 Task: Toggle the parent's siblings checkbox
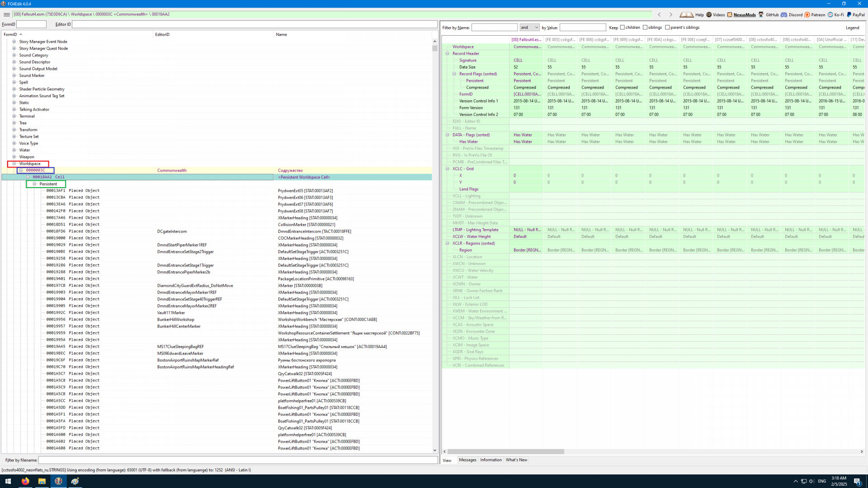667,28
